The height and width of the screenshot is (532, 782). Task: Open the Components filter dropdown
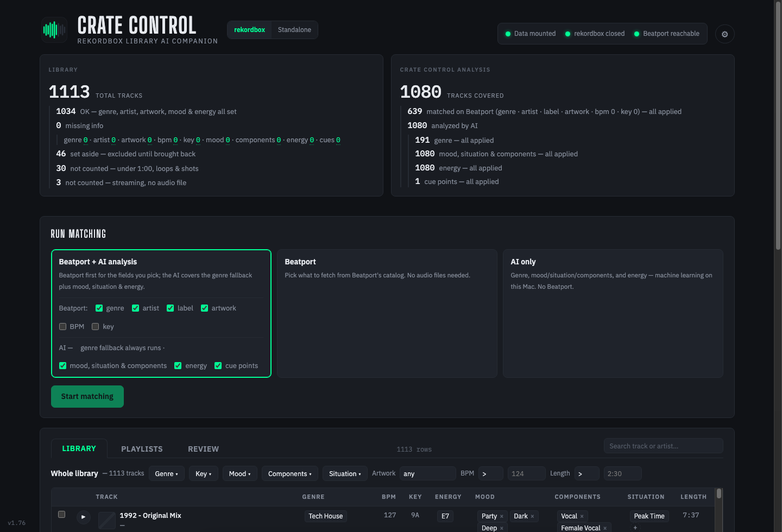(289, 473)
